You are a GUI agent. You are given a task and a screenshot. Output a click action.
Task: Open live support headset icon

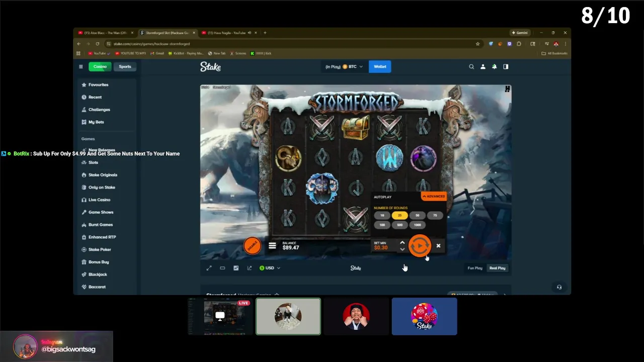559,287
